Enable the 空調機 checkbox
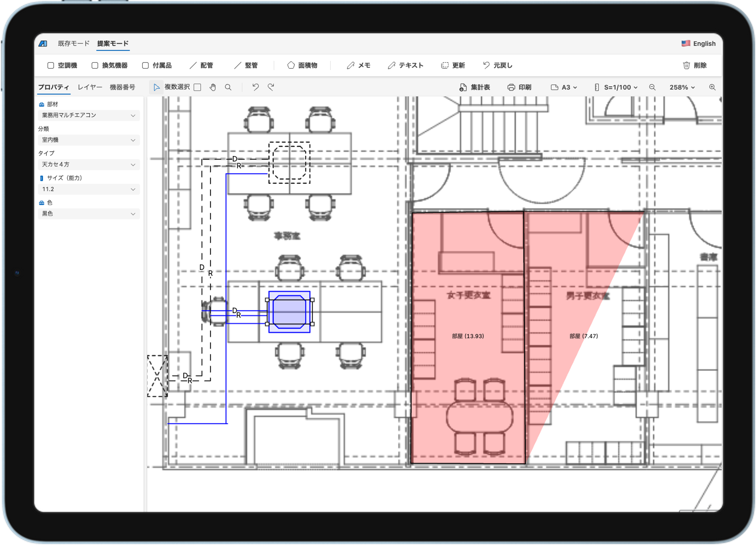This screenshot has width=756, height=545. [51, 65]
